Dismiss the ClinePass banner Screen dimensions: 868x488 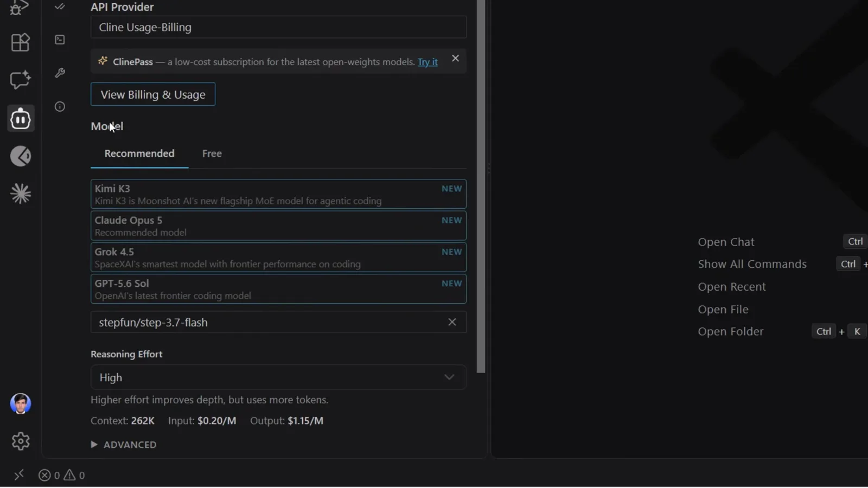[455, 58]
